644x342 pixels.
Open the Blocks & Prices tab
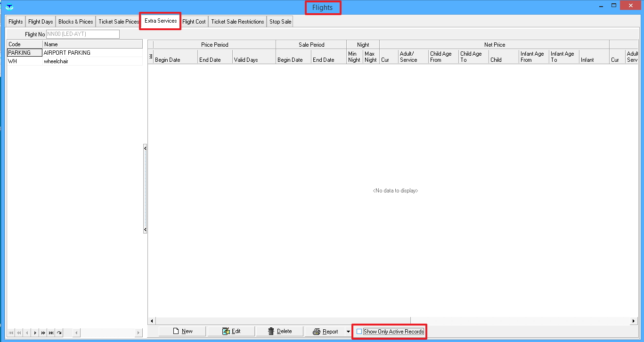click(x=75, y=22)
